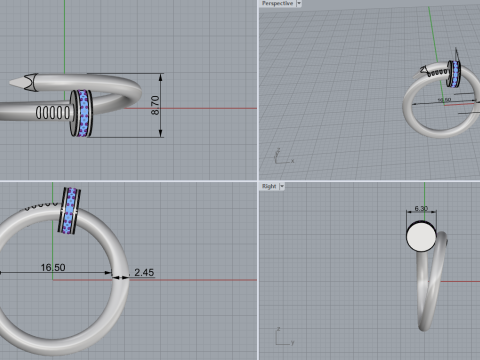Viewport: 480px width, 360px height.
Task: Select the 6.30 dimension text
Action: click(x=421, y=208)
